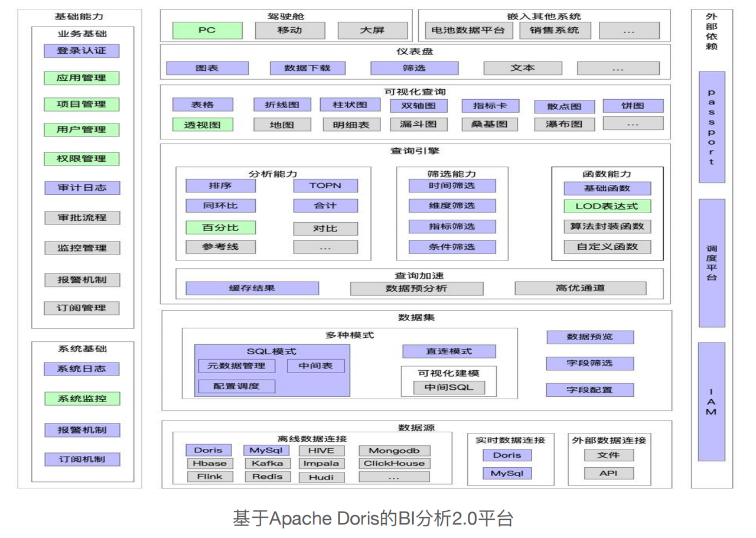Viewport: 756px width, 538px height.
Task: Click the 漏斗图 item in 可视化查询
Action: point(419,124)
